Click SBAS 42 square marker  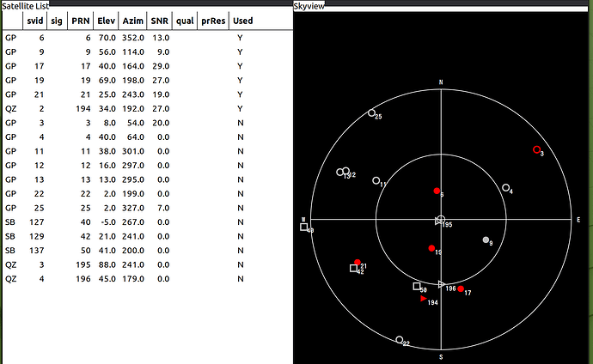(x=353, y=268)
